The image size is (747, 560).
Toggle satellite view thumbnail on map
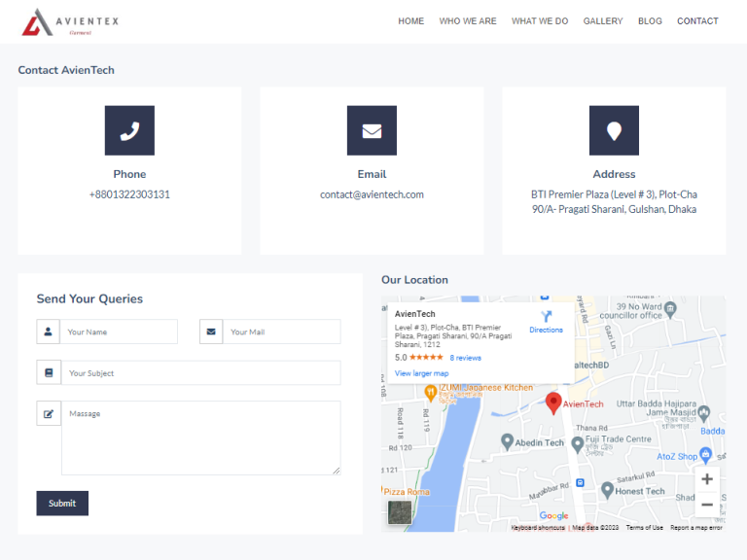[x=400, y=512]
